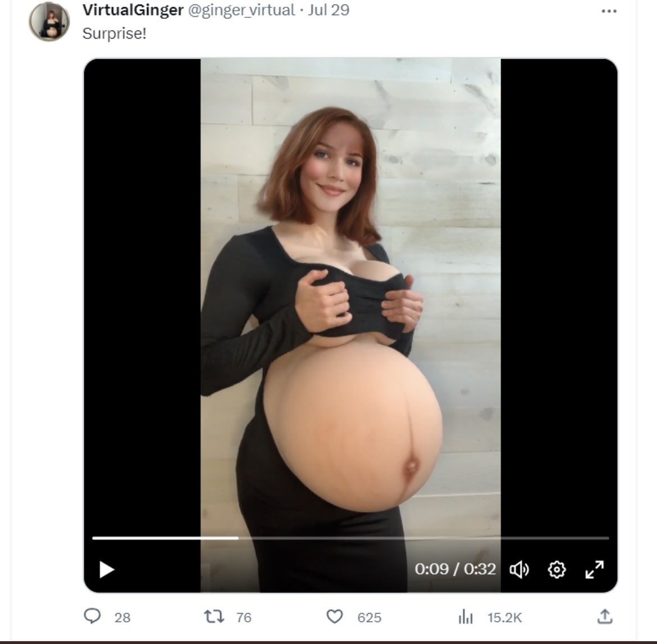Click the 0:09 / 0:32 time display
The image size is (657, 644).
coord(455,569)
